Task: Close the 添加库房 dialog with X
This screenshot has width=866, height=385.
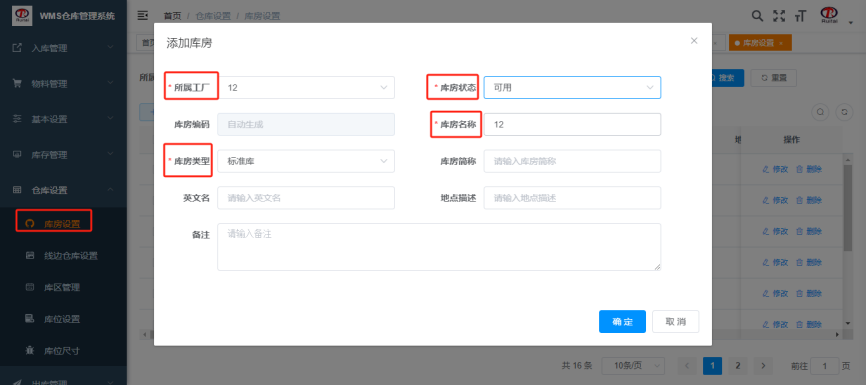Action: pyautogui.click(x=694, y=40)
